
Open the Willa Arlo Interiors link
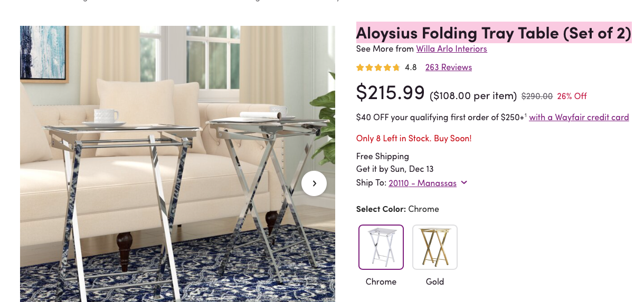[x=451, y=49]
